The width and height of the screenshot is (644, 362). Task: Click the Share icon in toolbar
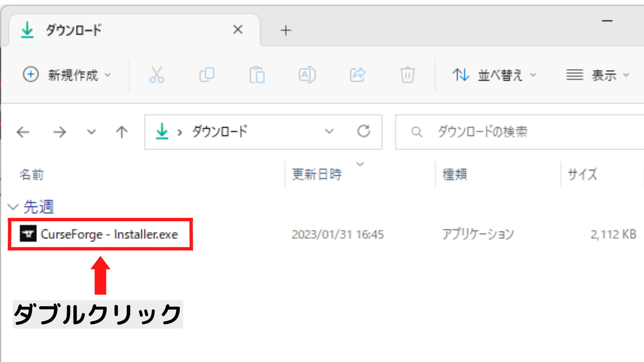357,75
